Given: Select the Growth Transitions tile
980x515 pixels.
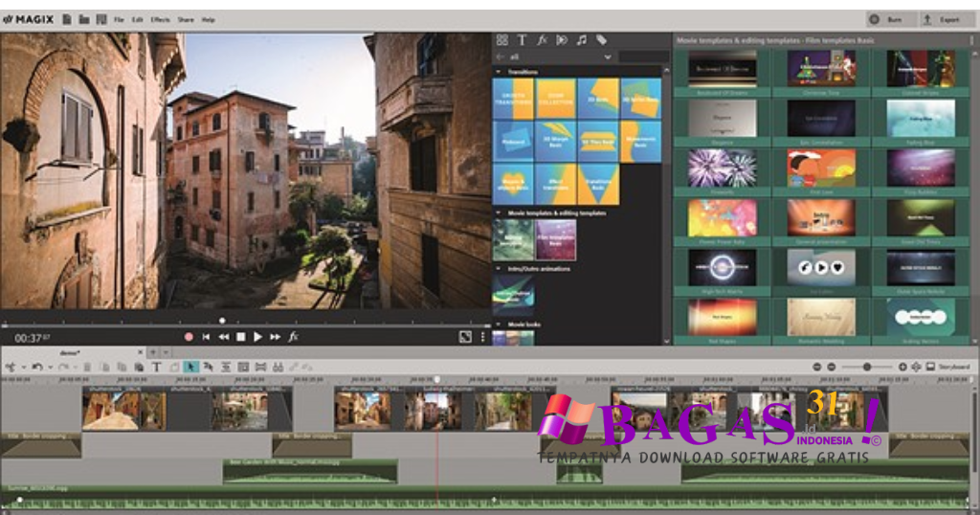Looking at the screenshot, I should pos(513,99).
